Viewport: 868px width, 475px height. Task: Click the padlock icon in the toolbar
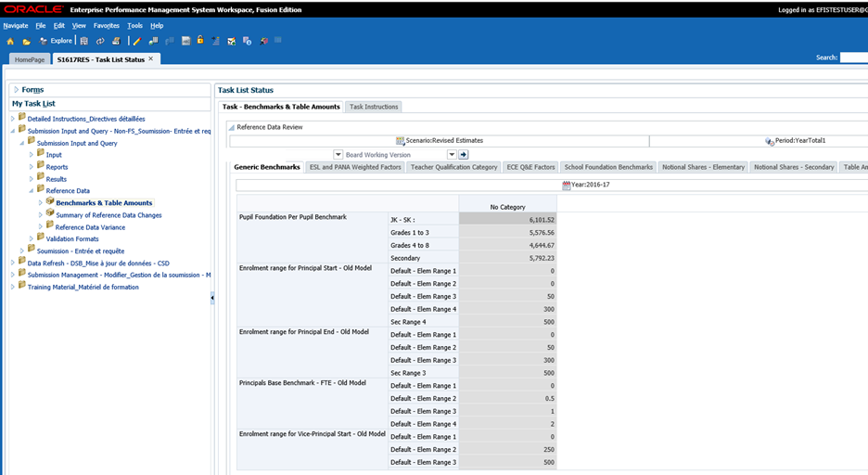pos(200,40)
